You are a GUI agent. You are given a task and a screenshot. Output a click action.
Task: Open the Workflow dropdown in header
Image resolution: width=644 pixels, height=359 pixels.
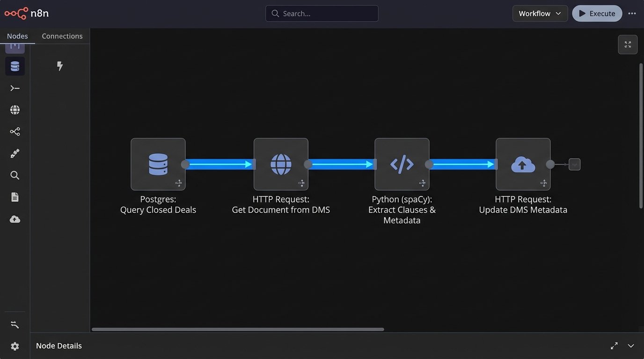click(x=540, y=14)
